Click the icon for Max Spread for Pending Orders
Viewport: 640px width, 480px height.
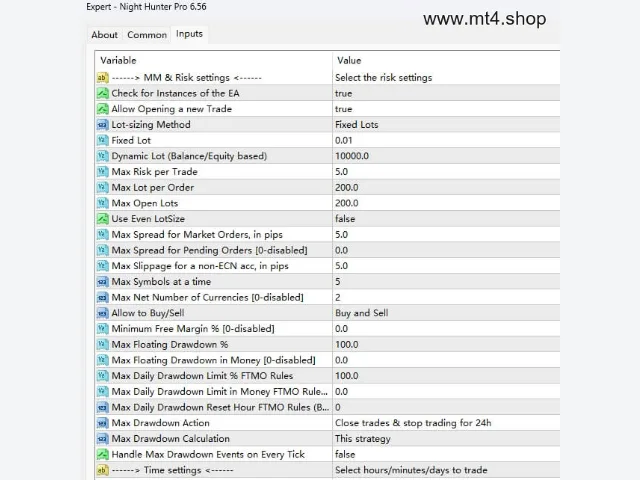(x=102, y=250)
